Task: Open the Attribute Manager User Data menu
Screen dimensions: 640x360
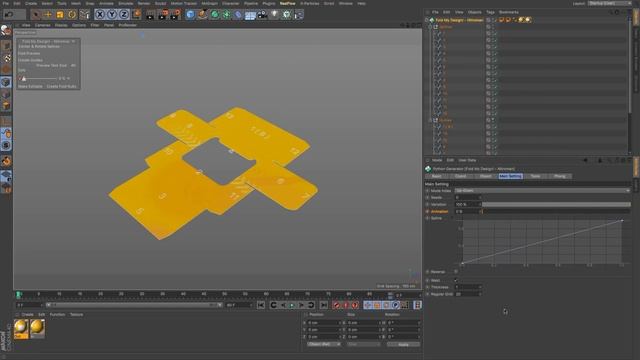Action: [467, 160]
